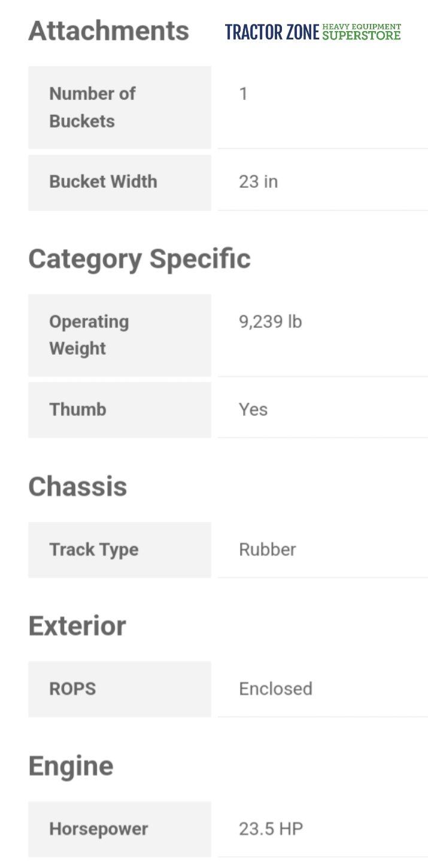The height and width of the screenshot is (868, 428).
Task: Click the Chassis section heading
Action: (x=78, y=486)
